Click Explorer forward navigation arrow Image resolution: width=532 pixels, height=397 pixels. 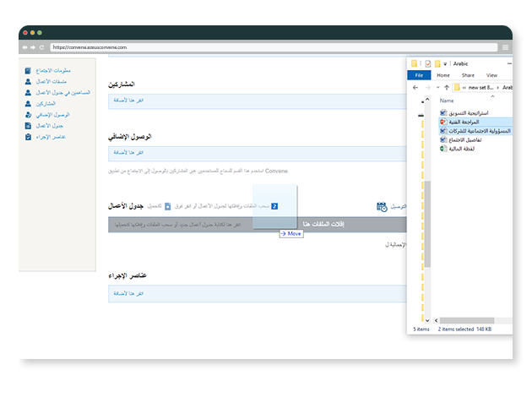click(428, 88)
